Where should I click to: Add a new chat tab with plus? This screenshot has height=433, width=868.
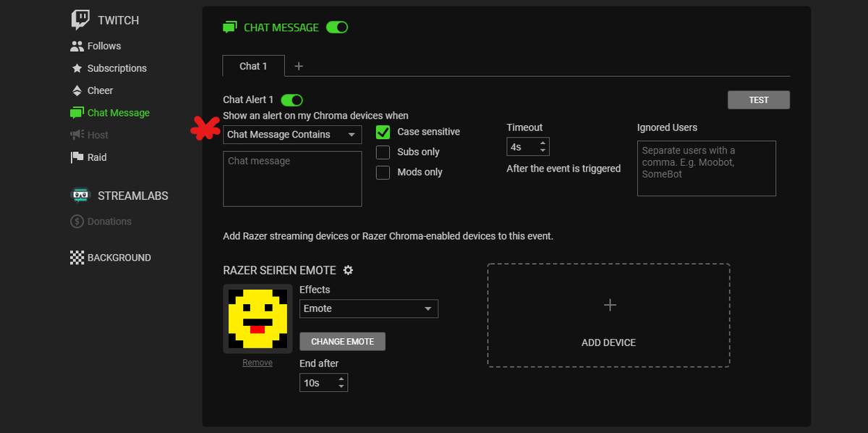tap(299, 66)
